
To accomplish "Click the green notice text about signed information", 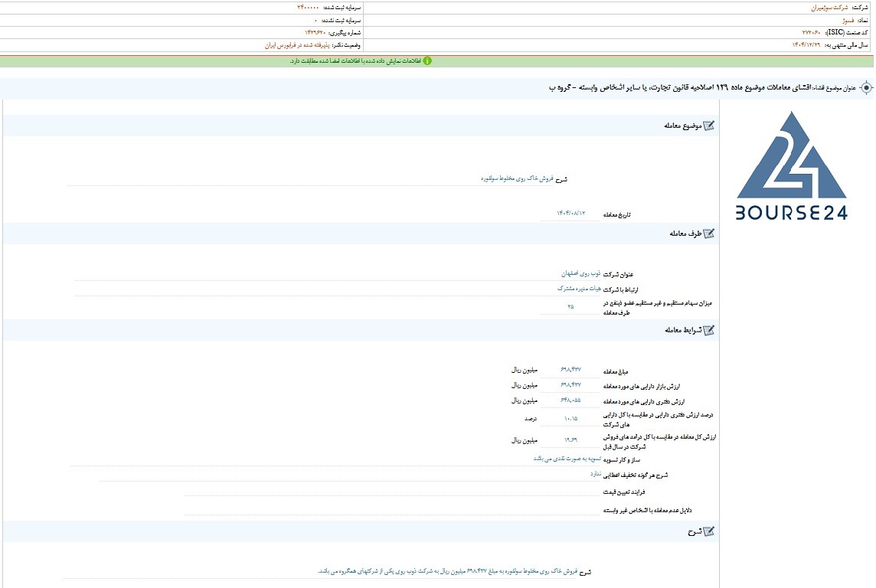I will 355,60.
